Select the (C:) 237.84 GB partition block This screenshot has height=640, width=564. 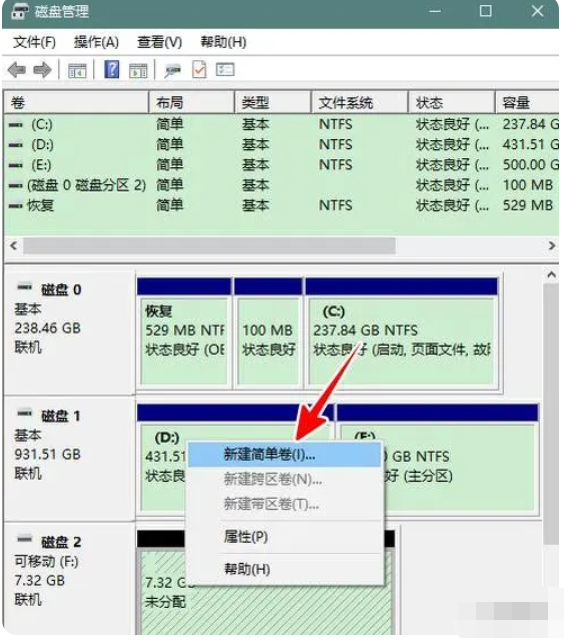[x=402, y=332]
